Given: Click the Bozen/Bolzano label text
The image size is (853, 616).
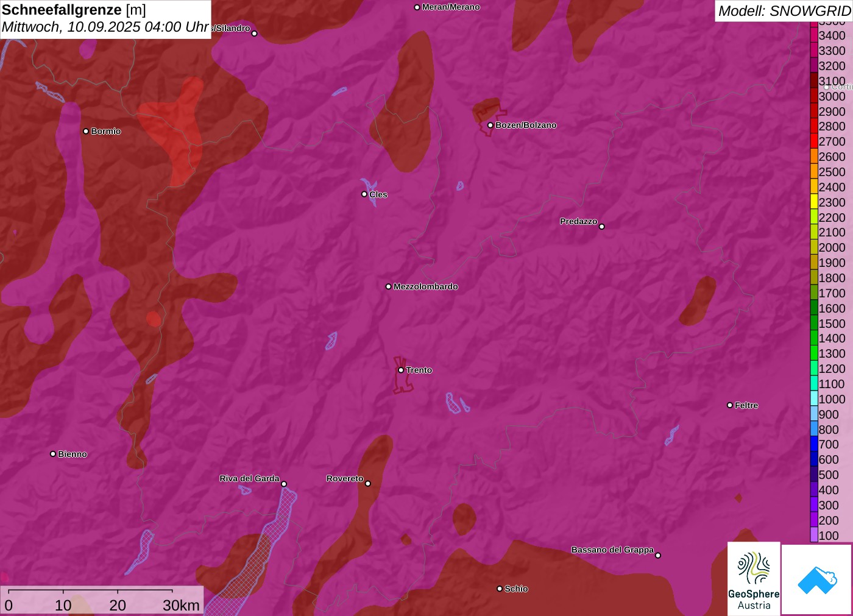Looking at the screenshot, I should point(526,125).
